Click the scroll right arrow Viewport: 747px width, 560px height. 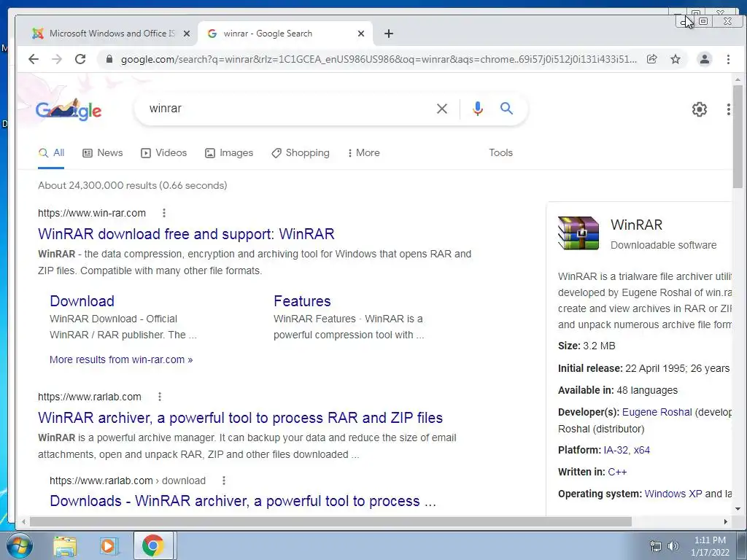coord(726,522)
